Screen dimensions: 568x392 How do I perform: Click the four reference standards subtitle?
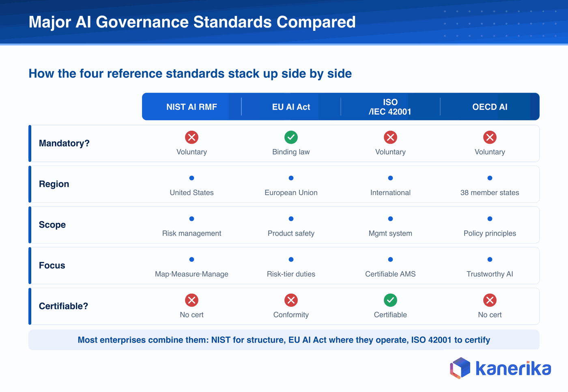tap(190, 73)
